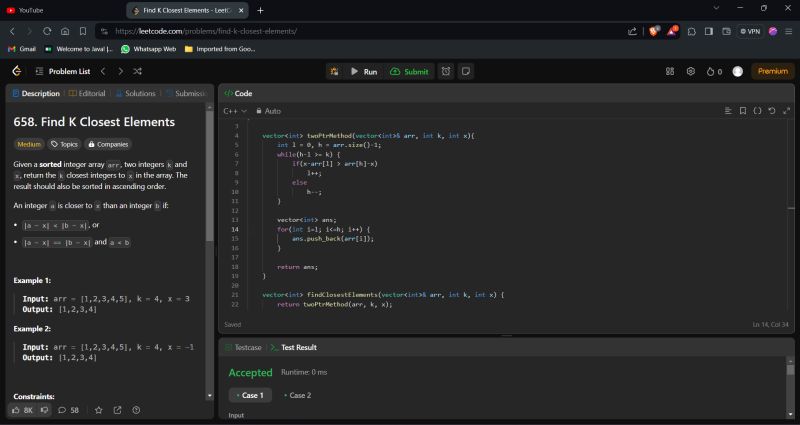Open the notes icon beside the timer
Screen dimensions: 800x425
click(466, 72)
